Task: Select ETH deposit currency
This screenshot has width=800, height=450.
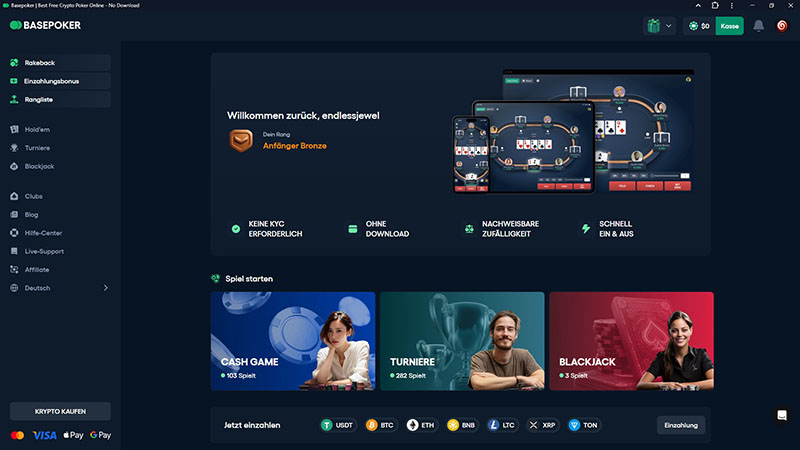Action: pyautogui.click(x=421, y=425)
